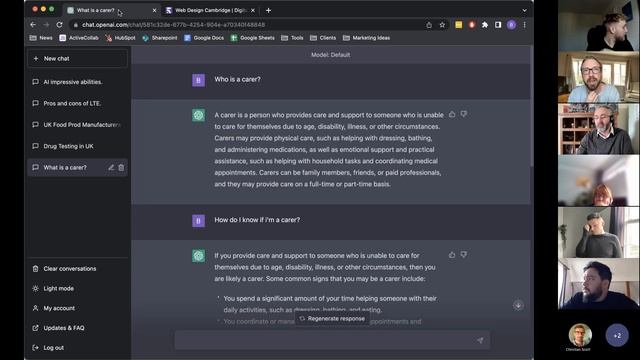Open a new browser tab with plus
This screenshot has width=640, height=360.
(268, 10)
